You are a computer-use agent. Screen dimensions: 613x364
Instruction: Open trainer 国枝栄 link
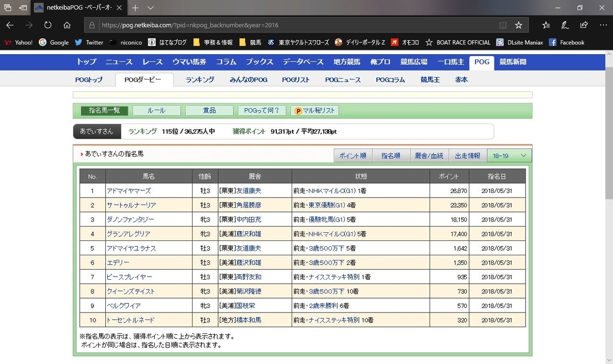245,305
